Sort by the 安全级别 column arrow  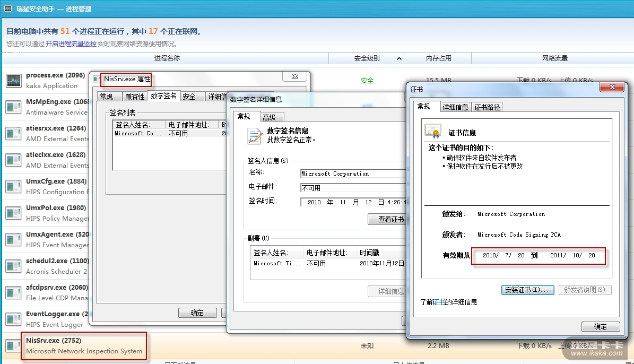click(399, 59)
